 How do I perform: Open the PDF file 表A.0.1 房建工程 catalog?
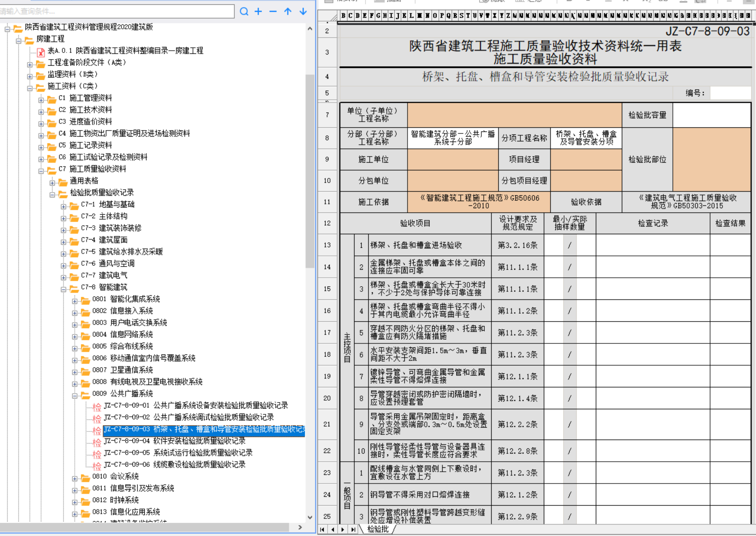[x=125, y=51]
